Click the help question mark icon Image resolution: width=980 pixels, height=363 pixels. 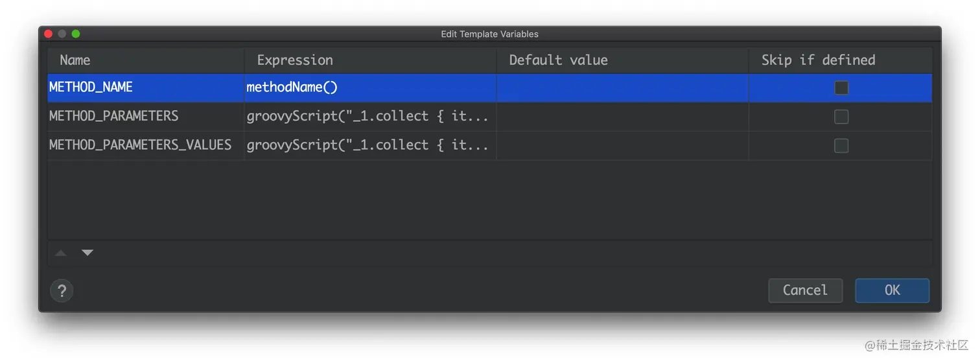click(62, 290)
